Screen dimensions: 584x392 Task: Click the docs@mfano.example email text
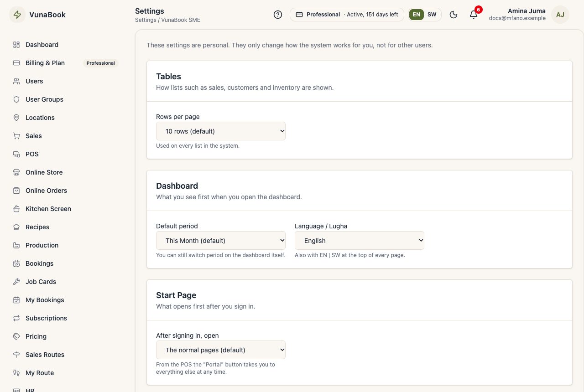pyautogui.click(x=517, y=18)
